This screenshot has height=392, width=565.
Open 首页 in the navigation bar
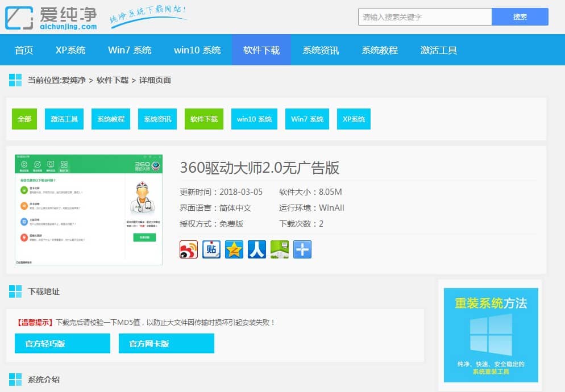tap(24, 50)
